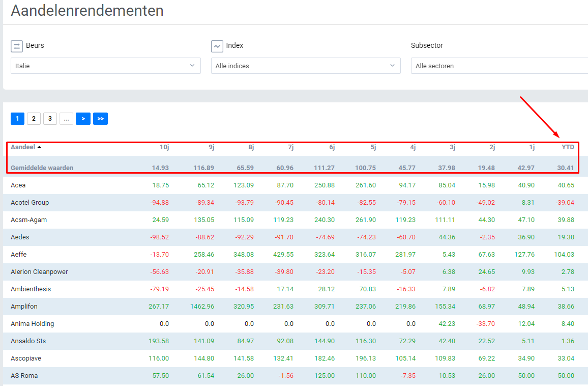Click Aedes 10j value -98.52

click(x=159, y=237)
